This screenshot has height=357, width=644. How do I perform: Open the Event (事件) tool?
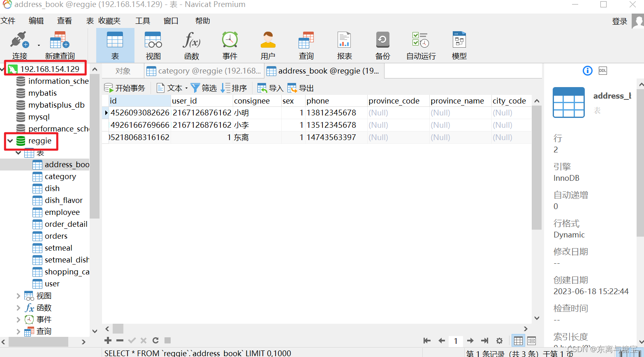click(x=230, y=46)
